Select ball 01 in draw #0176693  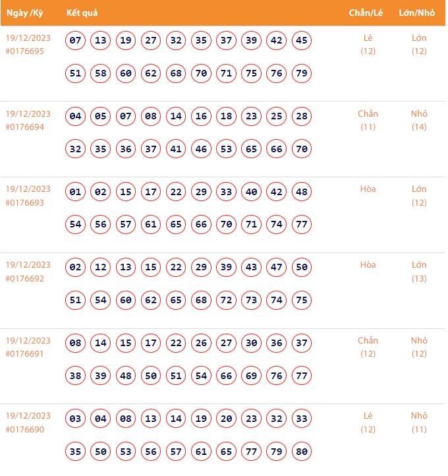point(76,193)
